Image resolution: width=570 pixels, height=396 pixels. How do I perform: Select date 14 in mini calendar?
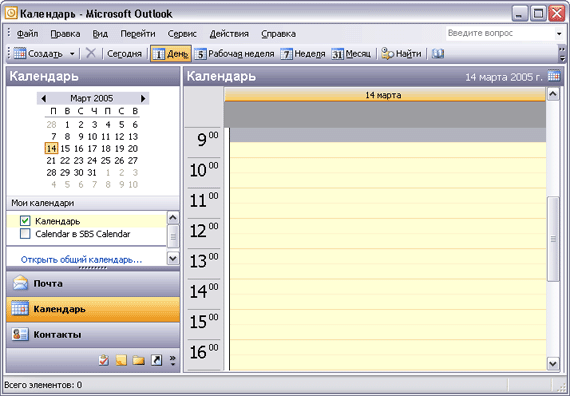coord(51,148)
